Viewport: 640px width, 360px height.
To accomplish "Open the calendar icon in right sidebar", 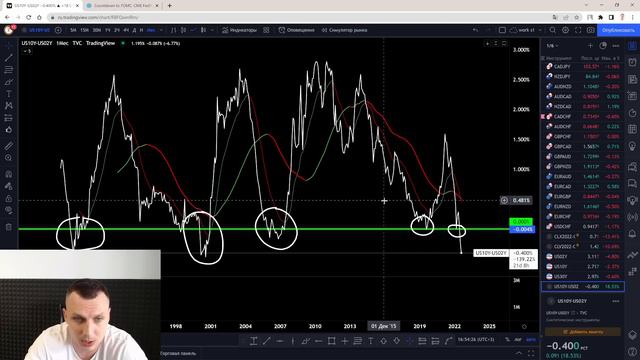I will coord(632,129).
